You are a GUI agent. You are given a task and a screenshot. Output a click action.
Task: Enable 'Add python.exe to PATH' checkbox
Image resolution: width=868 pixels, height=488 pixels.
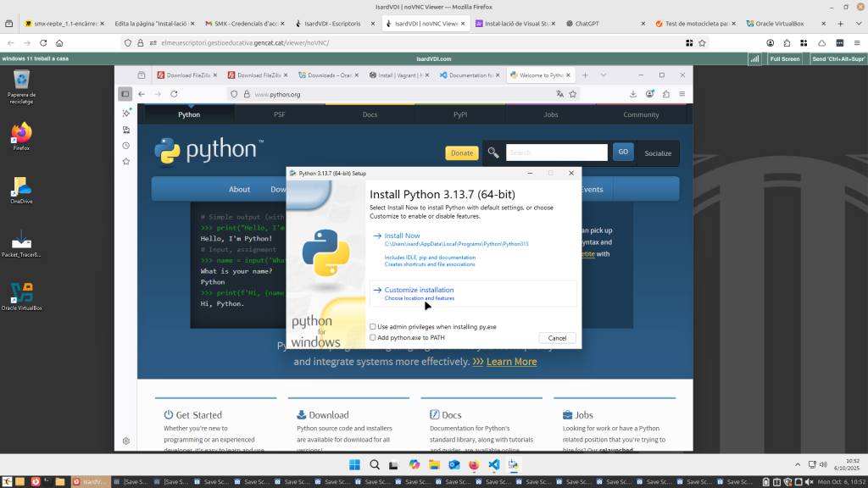(x=373, y=337)
